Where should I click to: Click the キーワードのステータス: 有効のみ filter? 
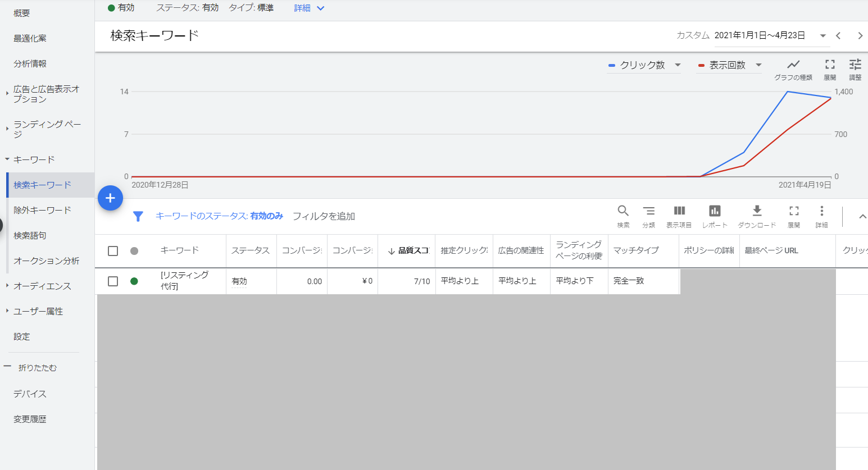click(219, 216)
